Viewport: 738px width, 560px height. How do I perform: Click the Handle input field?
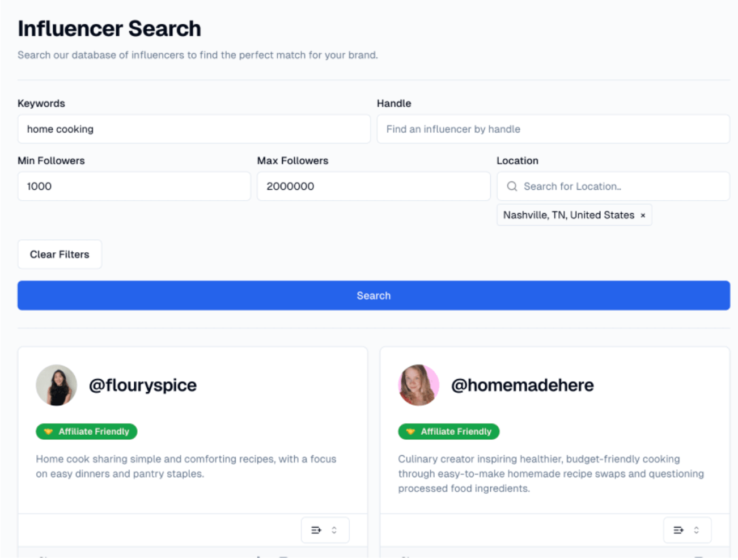[x=553, y=129]
